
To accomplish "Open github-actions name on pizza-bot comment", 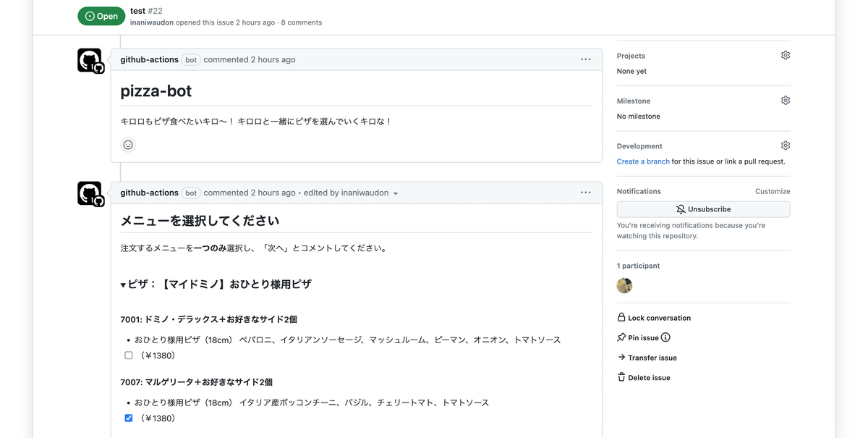I will (149, 59).
